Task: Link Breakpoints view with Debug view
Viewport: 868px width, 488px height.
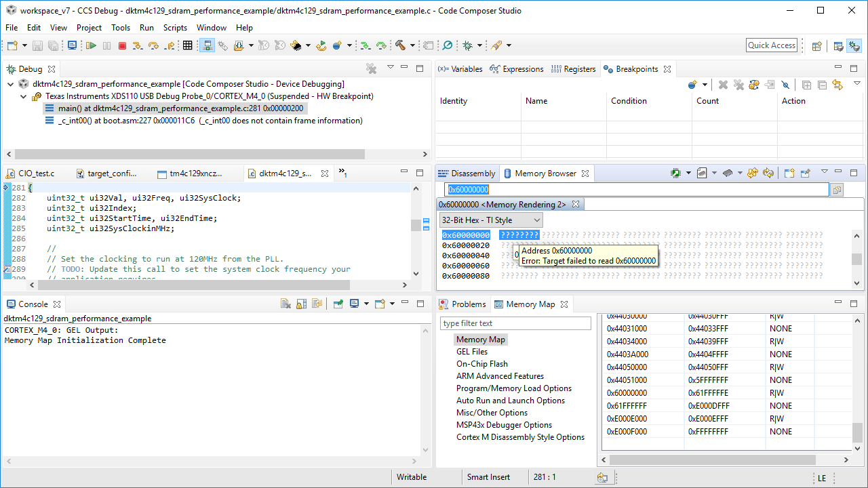Action: 837,85
